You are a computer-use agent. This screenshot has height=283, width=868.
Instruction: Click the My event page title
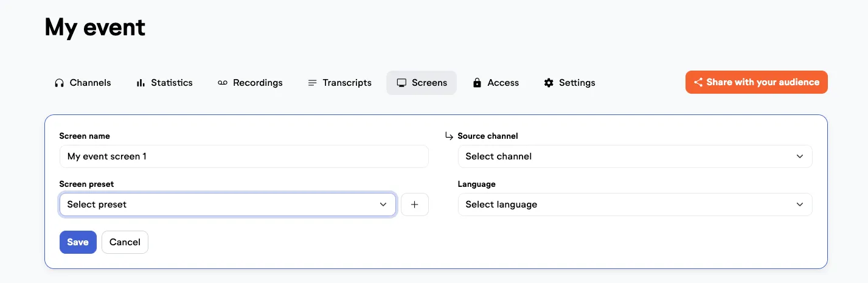pos(95,27)
